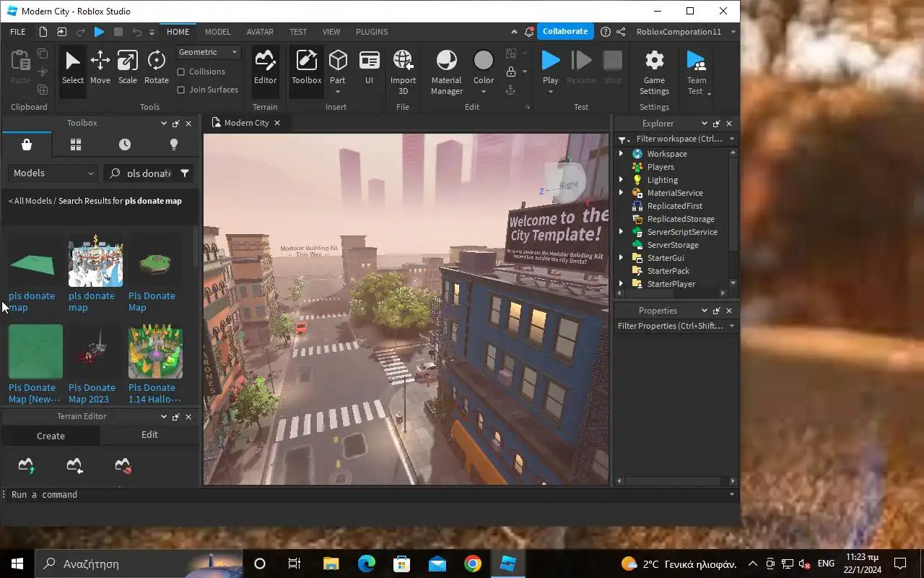Open Toolbox Creations lightbulb tab
Image resolution: width=924 pixels, height=578 pixels.
tap(173, 144)
